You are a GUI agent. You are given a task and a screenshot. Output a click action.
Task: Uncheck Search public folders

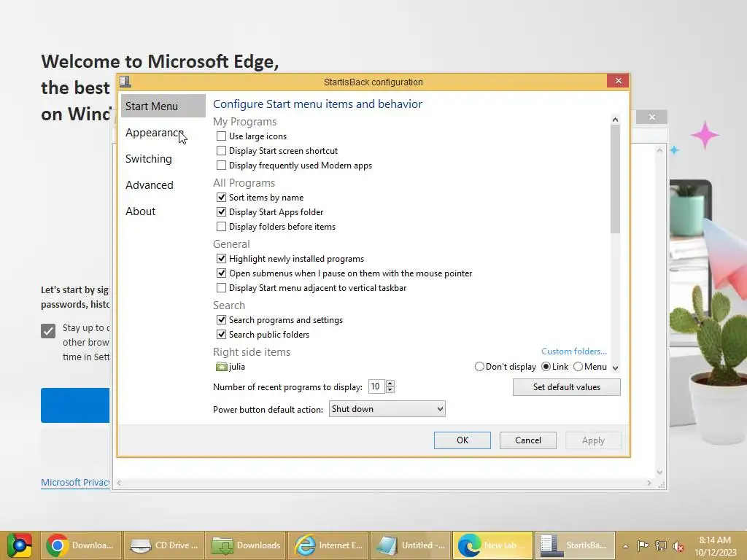pos(221,334)
